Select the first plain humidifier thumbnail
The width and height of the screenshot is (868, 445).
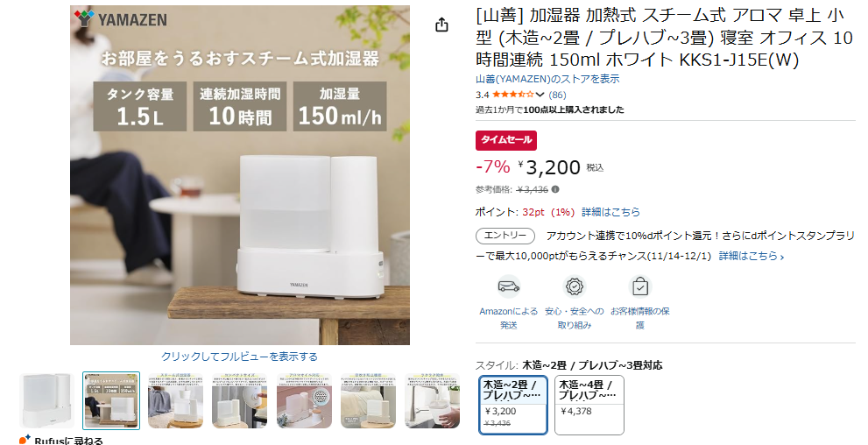coord(47,400)
